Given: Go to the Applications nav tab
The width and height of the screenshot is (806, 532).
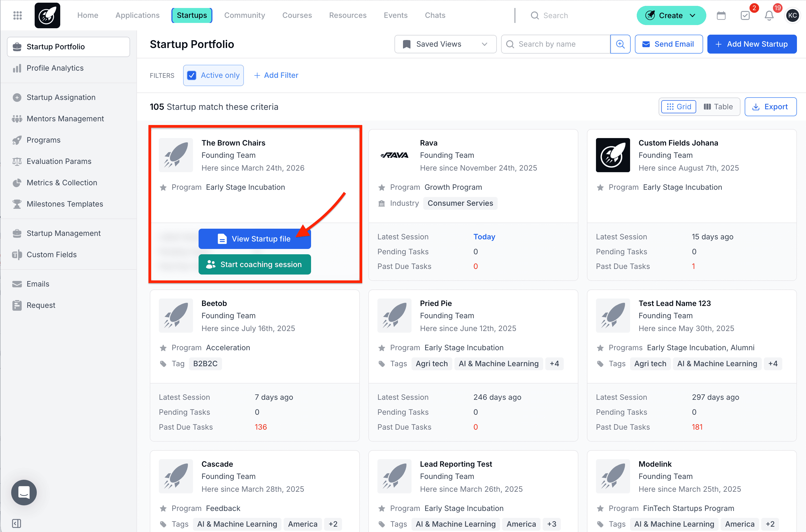Looking at the screenshot, I should pyautogui.click(x=137, y=15).
